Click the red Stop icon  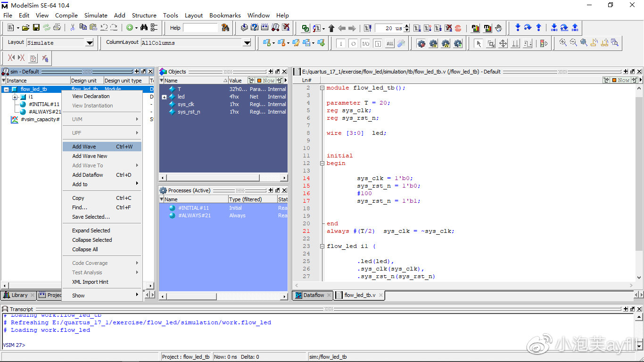coord(458,28)
